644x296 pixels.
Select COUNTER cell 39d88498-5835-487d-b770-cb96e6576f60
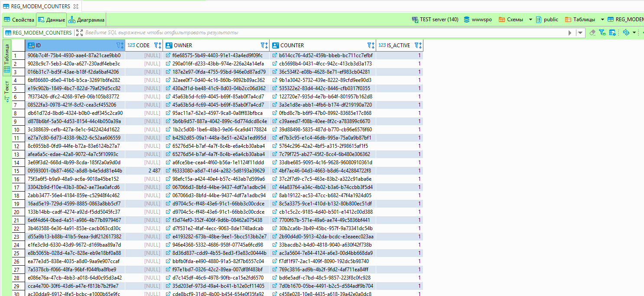click(323, 130)
